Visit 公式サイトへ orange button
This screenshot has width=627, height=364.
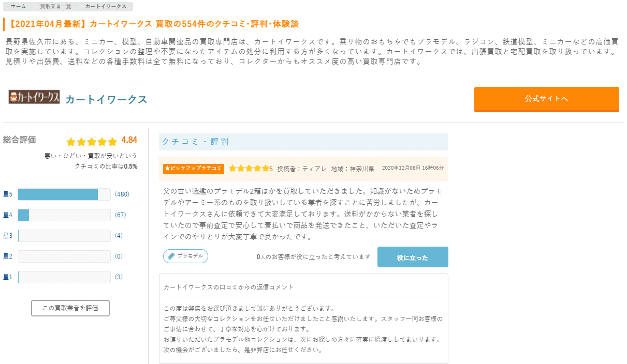[x=546, y=99]
